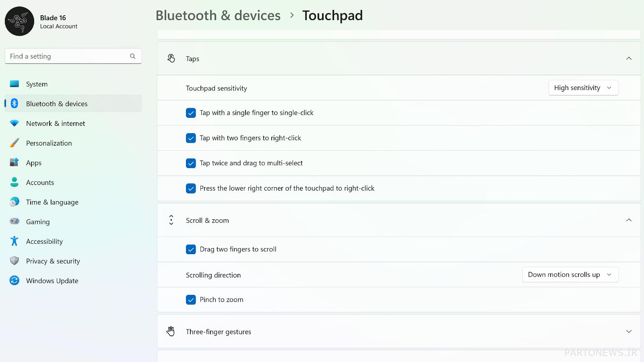The image size is (644, 362).
Task: Open the Scrolling direction dropdown
Action: coord(570,275)
